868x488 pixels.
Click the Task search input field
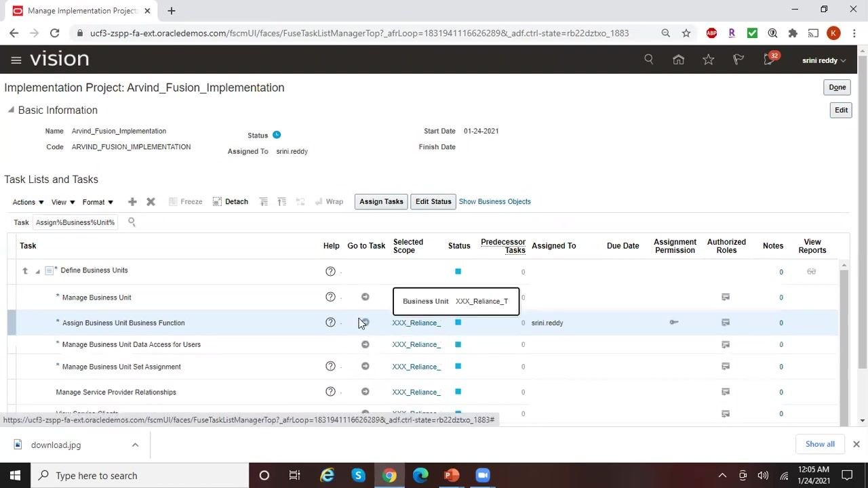75,222
